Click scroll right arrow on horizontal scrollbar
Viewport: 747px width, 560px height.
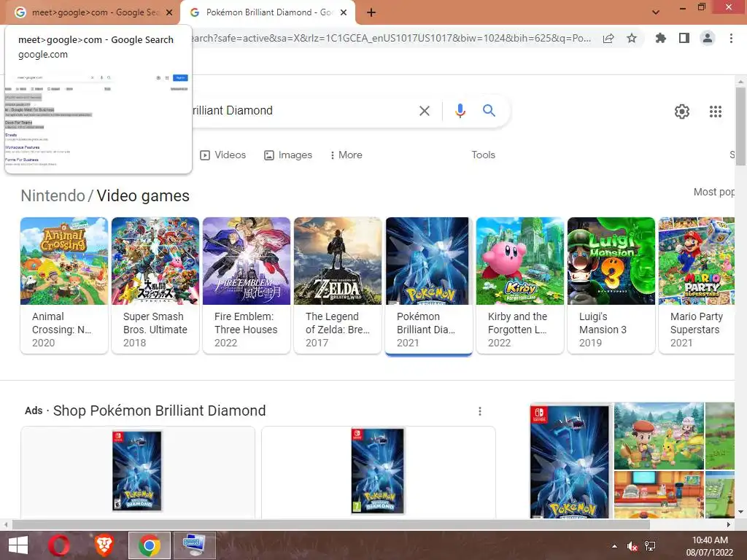coord(729,524)
